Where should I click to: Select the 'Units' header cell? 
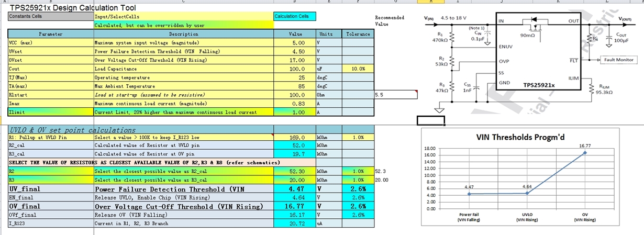coord(329,34)
